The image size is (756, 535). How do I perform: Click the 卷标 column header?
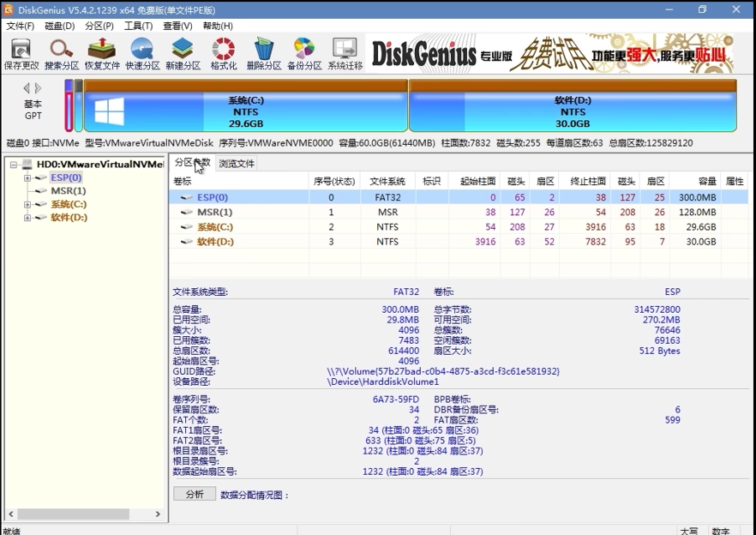pyautogui.click(x=238, y=182)
